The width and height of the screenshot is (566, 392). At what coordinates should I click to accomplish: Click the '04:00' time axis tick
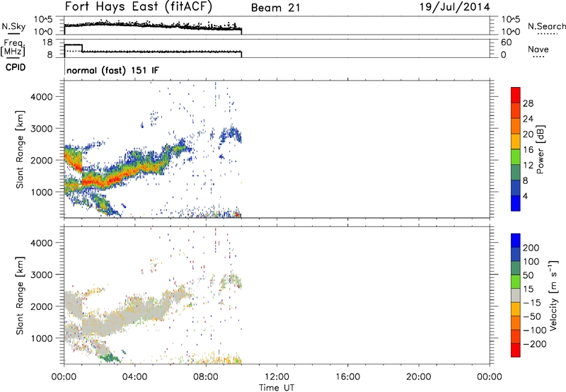point(134,377)
